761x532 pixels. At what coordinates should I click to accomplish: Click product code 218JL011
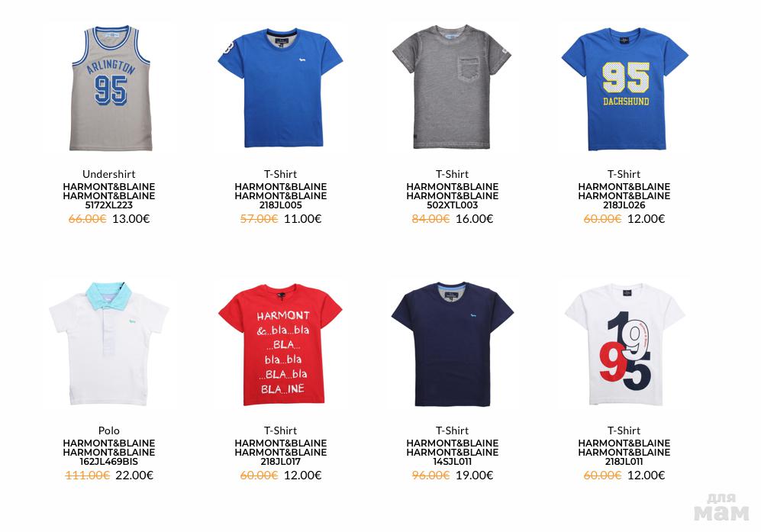[624, 462]
